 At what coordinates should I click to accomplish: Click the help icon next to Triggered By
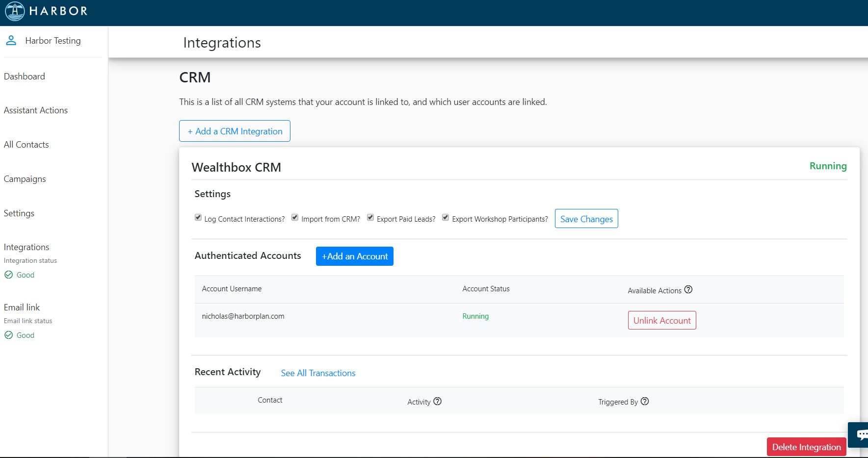pyautogui.click(x=645, y=401)
